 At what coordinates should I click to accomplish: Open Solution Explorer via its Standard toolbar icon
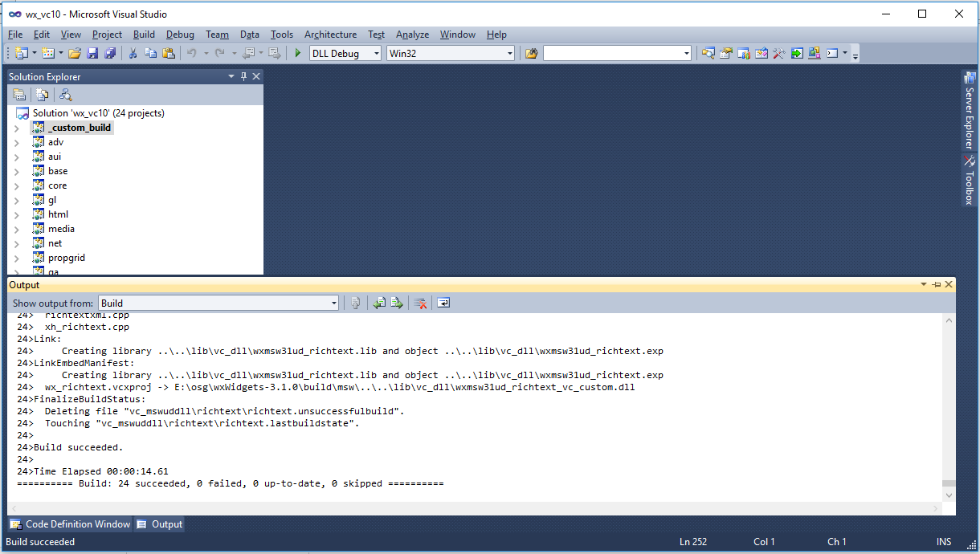(x=707, y=53)
